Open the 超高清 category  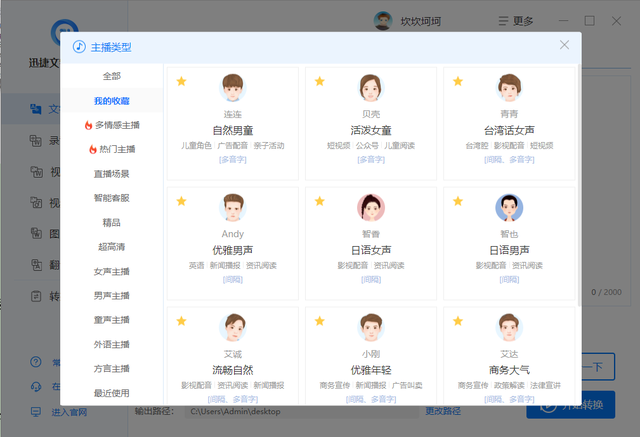pos(111,247)
